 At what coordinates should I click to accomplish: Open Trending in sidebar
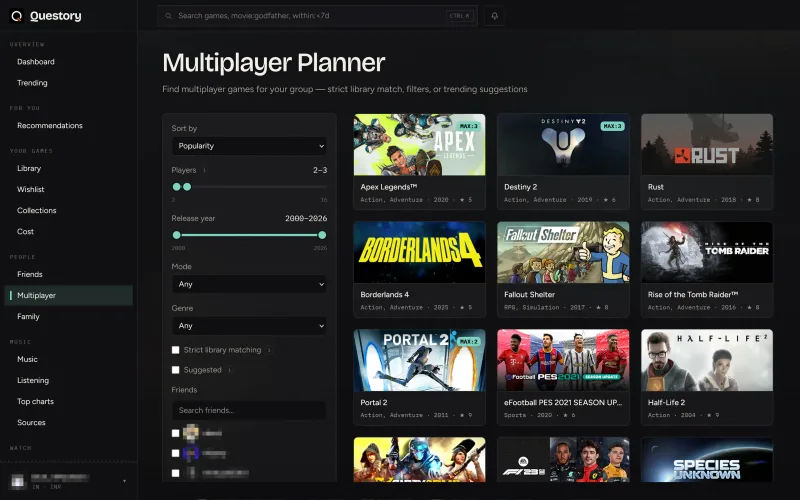click(x=32, y=83)
